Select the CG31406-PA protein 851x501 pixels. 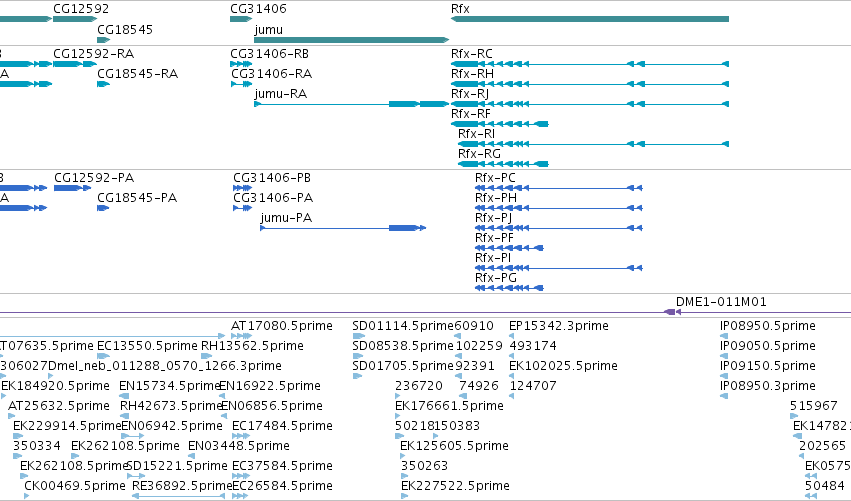[x=243, y=208]
